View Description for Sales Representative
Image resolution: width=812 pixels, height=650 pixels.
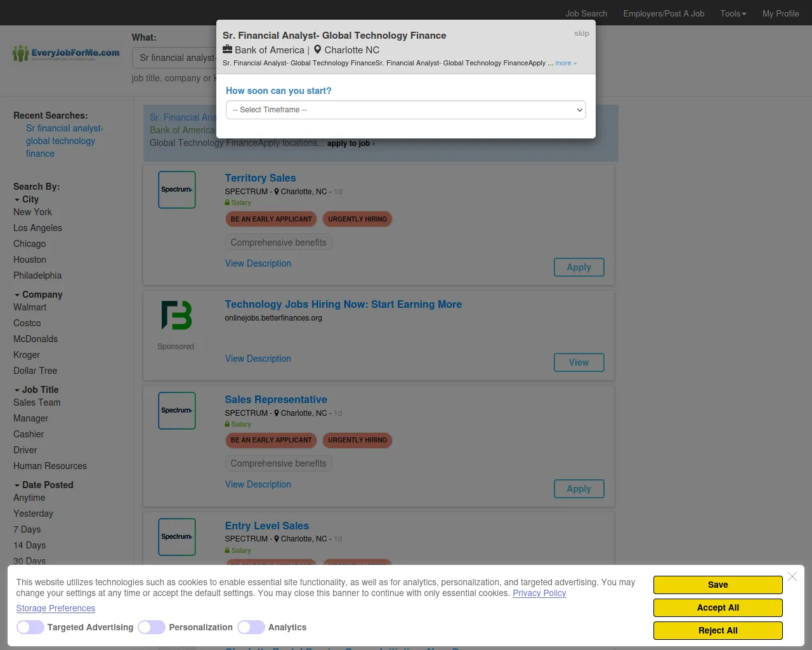pos(258,484)
